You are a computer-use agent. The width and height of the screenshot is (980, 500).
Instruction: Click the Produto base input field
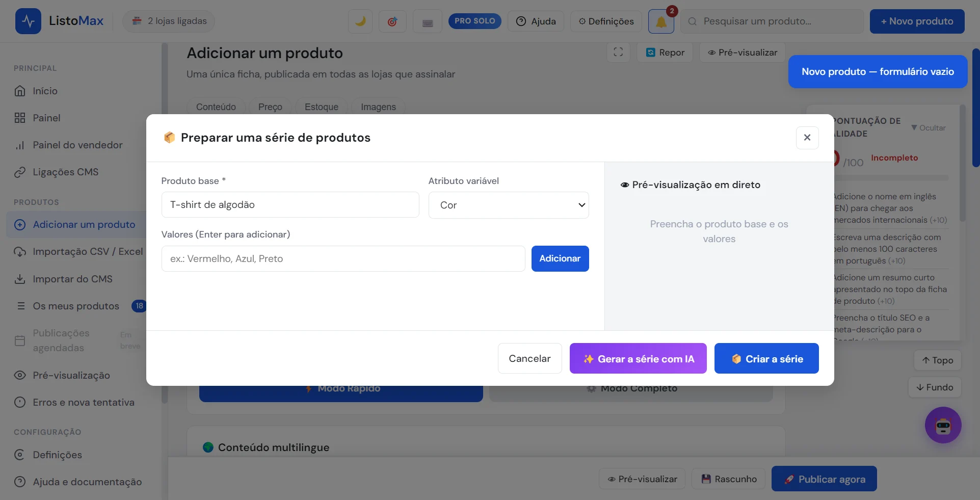(290, 205)
